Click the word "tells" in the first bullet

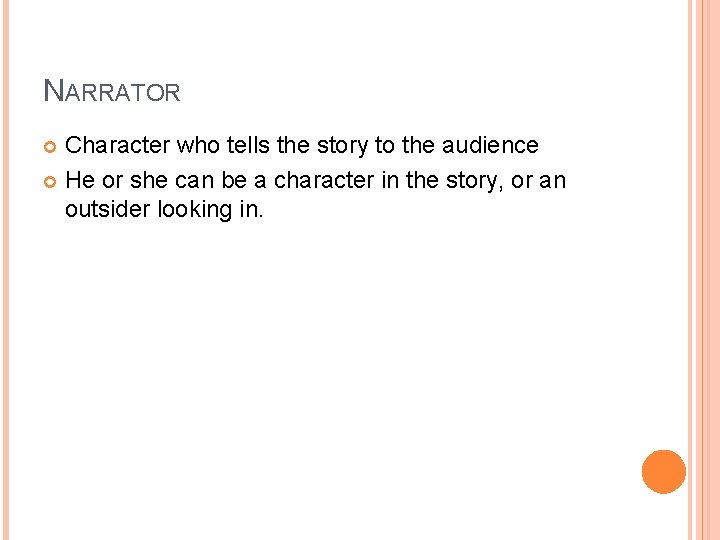click(x=249, y=145)
